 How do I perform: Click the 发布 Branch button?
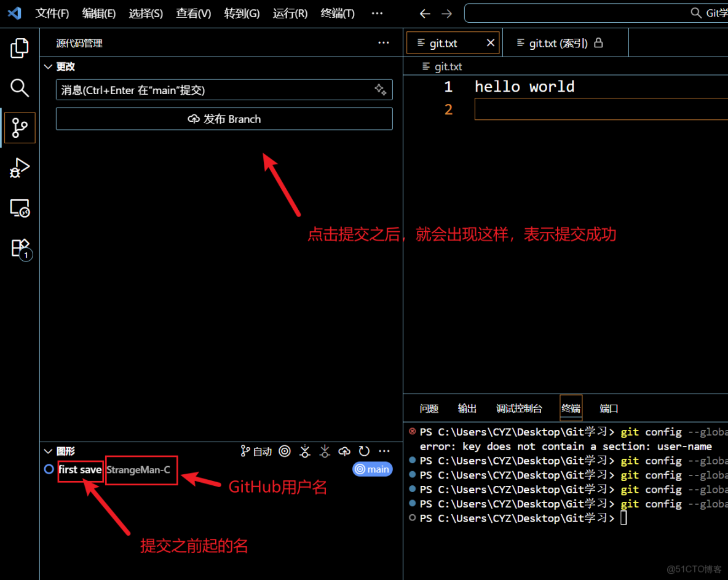point(224,119)
